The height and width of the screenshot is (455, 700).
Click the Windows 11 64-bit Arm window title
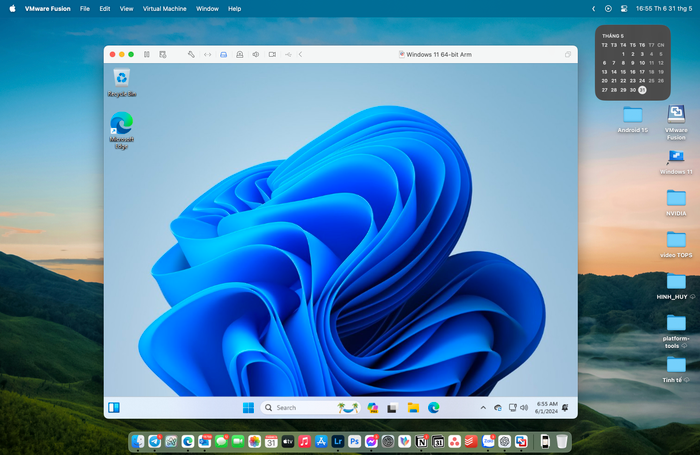click(x=438, y=54)
